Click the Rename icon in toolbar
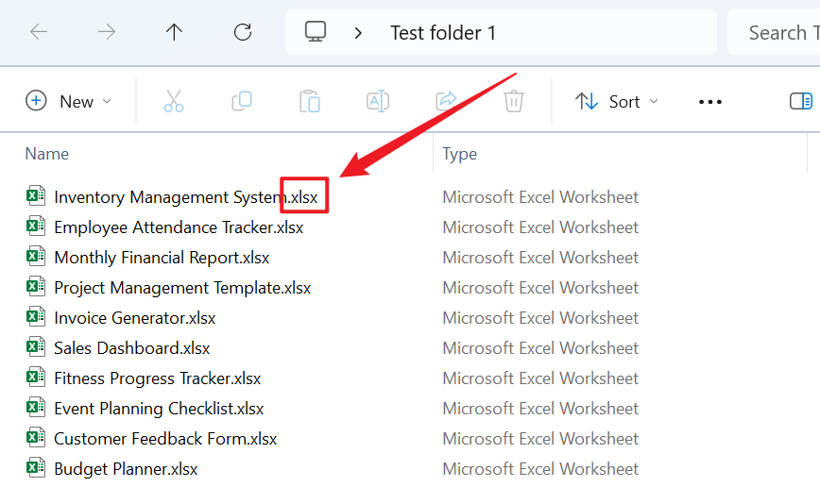 click(x=378, y=101)
